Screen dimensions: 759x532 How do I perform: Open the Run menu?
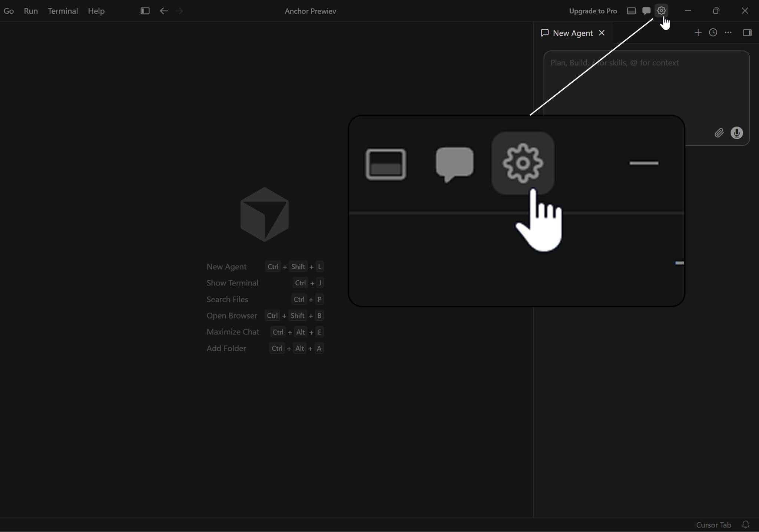click(31, 11)
